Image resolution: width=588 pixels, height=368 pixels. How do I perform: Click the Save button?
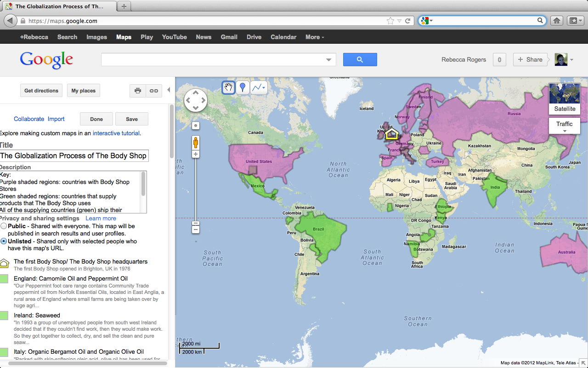pos(132,119)
